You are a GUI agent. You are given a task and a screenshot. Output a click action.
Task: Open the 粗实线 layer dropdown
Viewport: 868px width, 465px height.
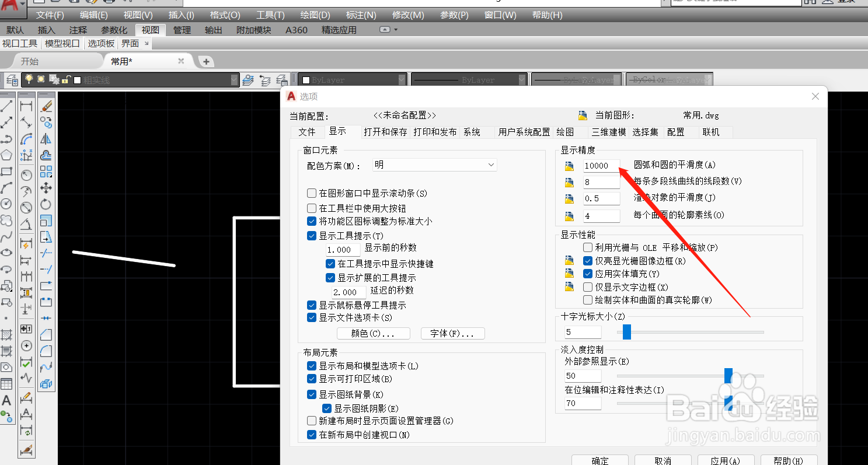coord(235,79)
